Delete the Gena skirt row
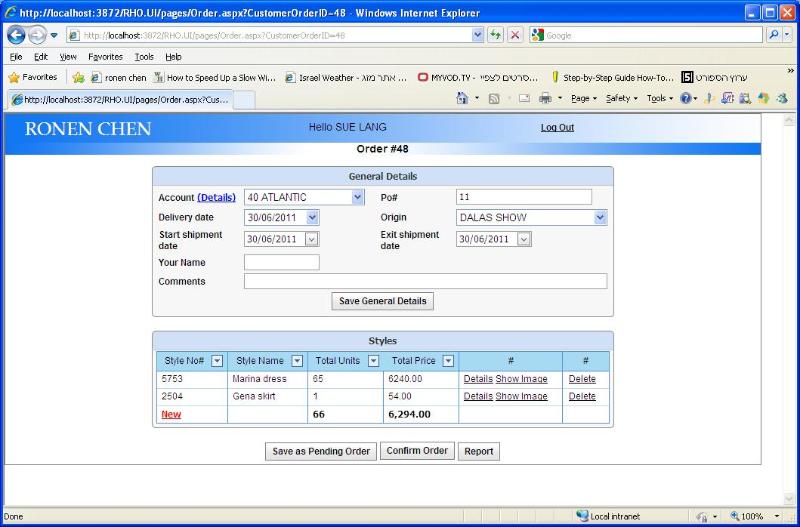 tap(582, 396)
